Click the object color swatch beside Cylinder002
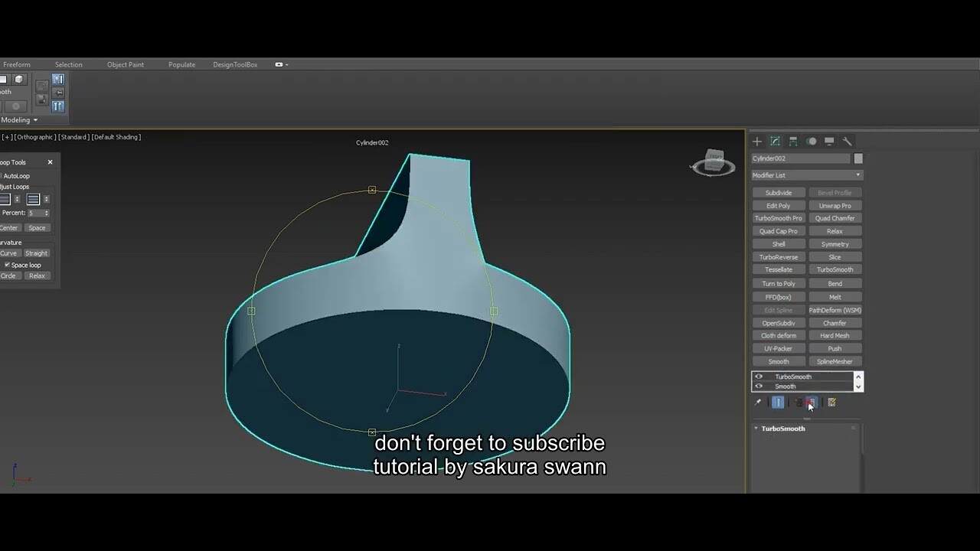Viewport: 980px width, 551px height. click(858, 158)
